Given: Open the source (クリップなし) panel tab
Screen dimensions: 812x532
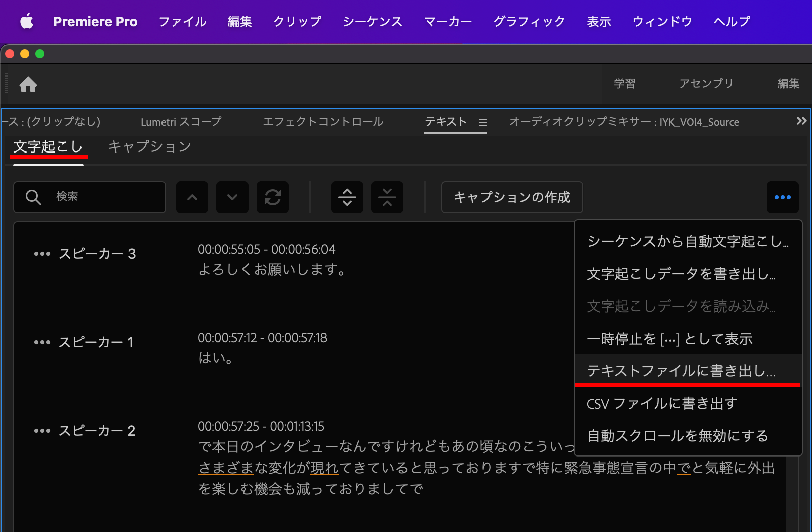Looking at the screenshot, I should click(x=52, y=122).
